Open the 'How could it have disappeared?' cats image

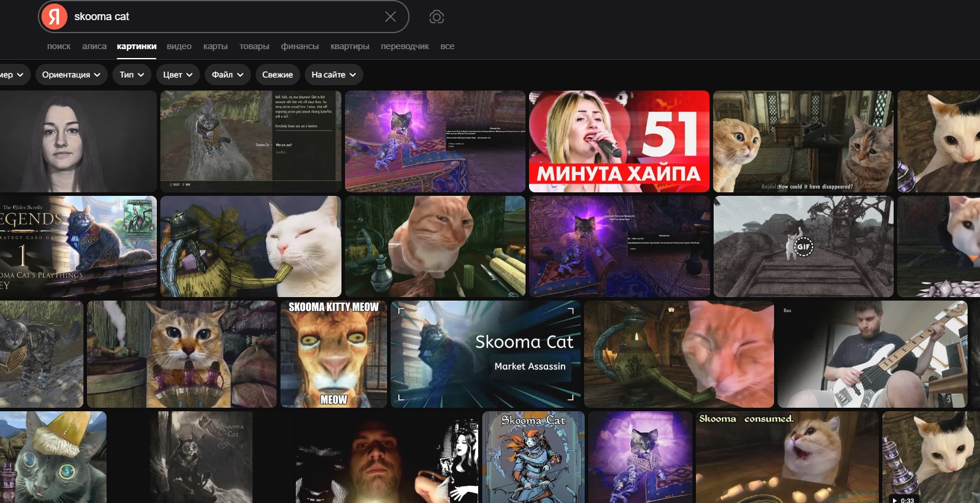(x=803, y=141)
